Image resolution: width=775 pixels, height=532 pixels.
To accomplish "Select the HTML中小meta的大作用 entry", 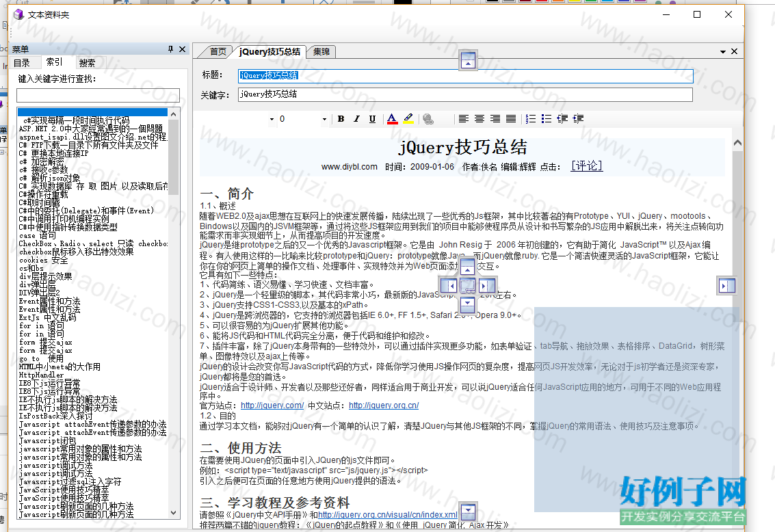I will tap(60, 367).
